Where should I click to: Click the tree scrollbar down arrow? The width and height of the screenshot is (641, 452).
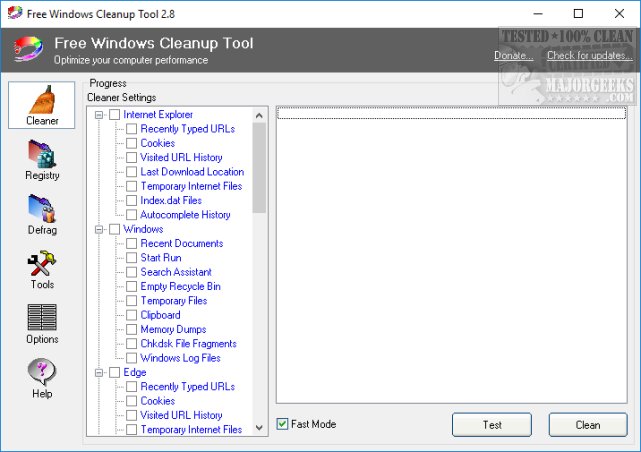click(259, 428)
